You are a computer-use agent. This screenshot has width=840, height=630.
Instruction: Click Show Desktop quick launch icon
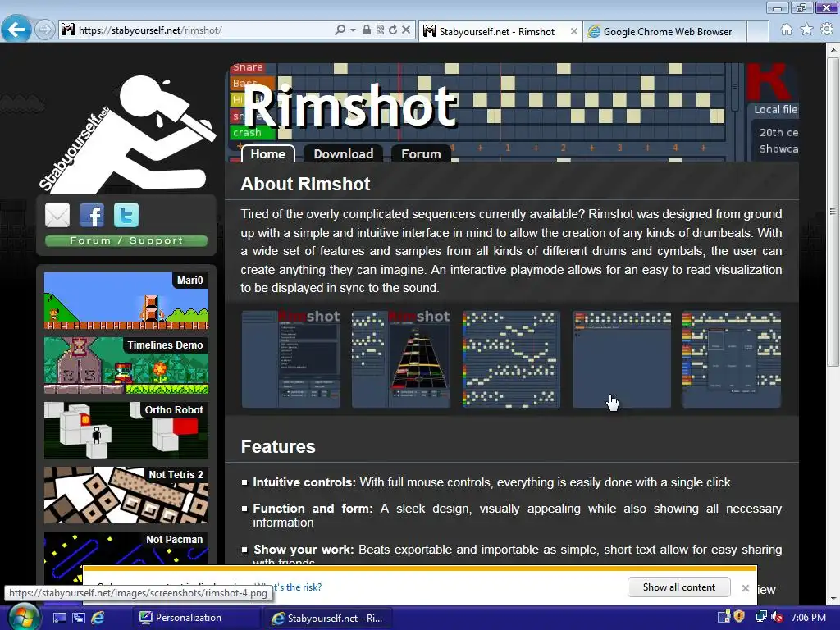pos(59,618)
